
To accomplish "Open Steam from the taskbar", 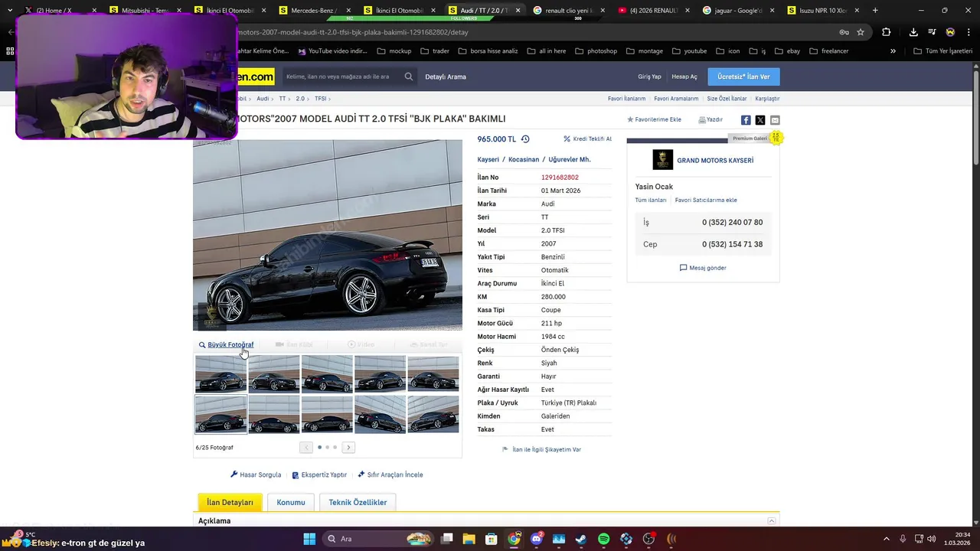I will tap(581, 539).
